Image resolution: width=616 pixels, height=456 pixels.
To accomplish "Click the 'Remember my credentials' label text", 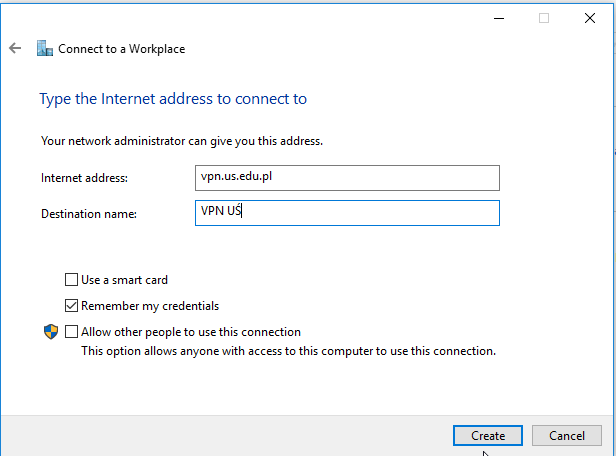I will pos(150,306).
